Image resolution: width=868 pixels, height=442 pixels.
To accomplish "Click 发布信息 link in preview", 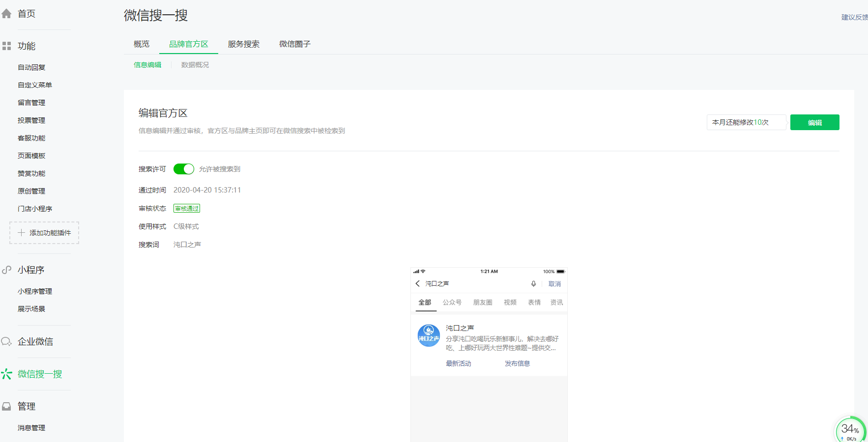I will pyautogui.click(x=518, y=363).
